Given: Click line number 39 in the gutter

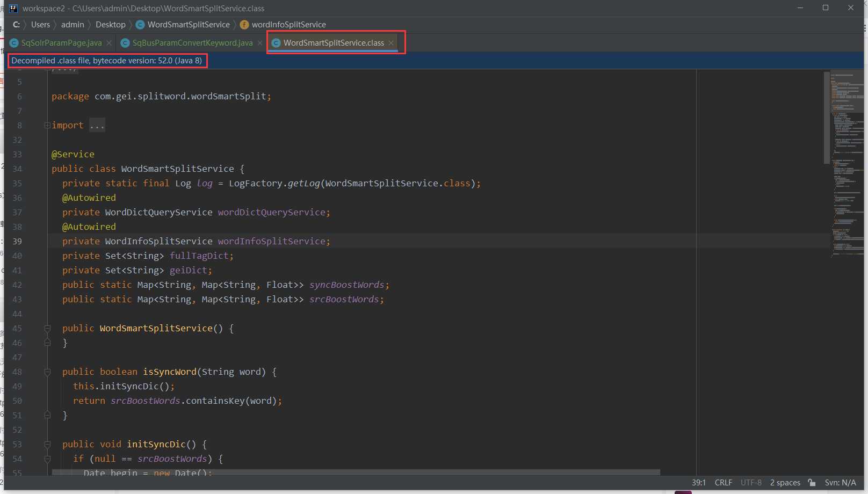Looking at the screenshot, I should pyautogui.click(x=17, y=241).
